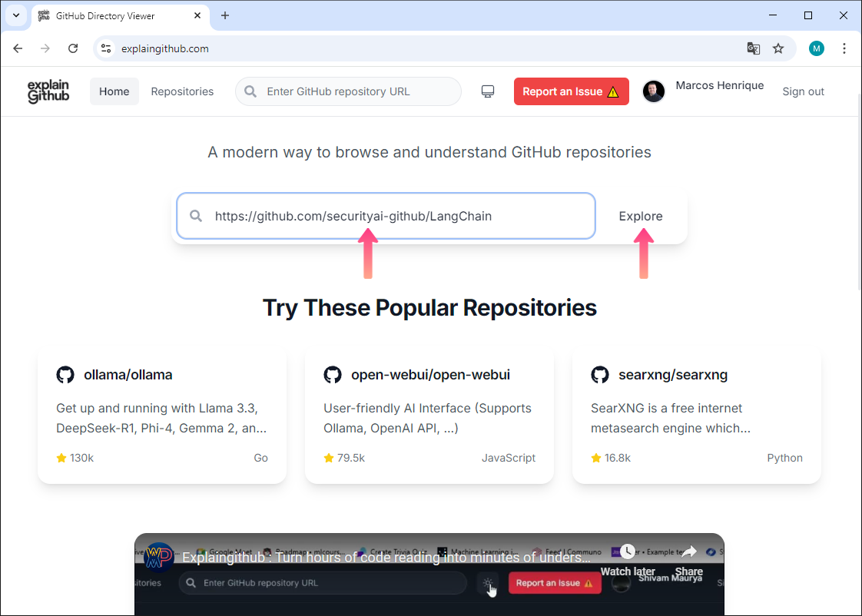
Task: Click the main GitHub URL search box
Action: click(386, 216)
